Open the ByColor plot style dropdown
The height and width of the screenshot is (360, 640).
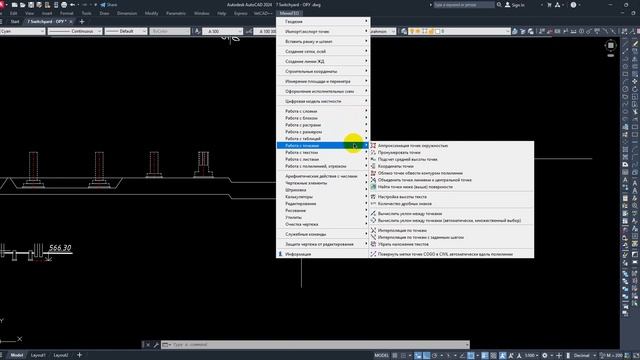point(170,31)
